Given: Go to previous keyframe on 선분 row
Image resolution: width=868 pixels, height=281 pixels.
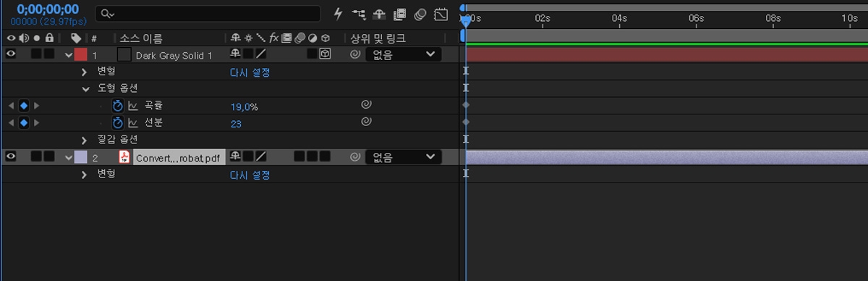Looking at the screenshot, I should pos(10,123).
